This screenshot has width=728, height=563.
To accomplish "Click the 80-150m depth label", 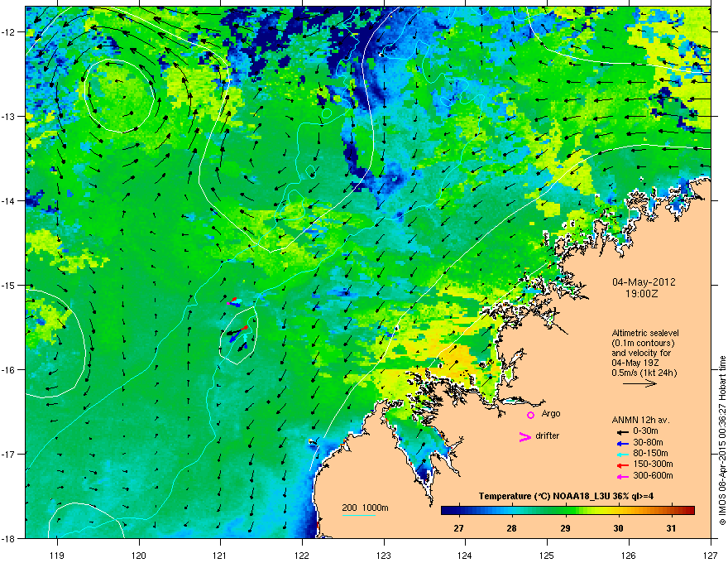I will point(650,453).
